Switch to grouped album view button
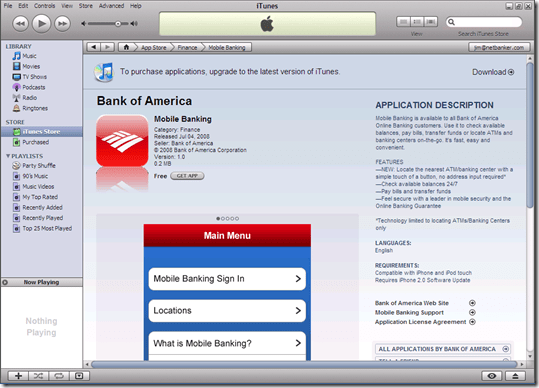This screenshot has width=539, height=388. [417, 22]
